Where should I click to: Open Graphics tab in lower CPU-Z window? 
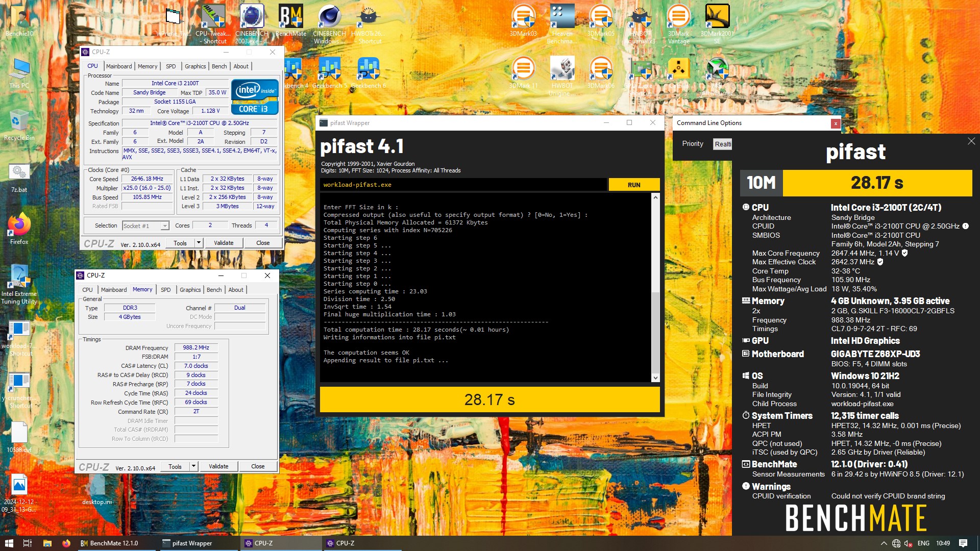click(x=190, y=290)
